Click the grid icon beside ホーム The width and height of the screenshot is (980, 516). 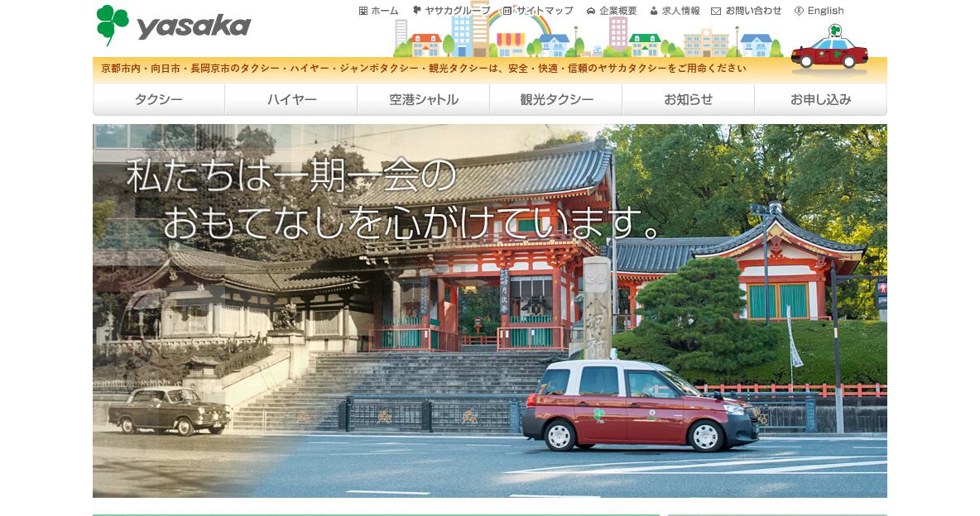(x=363, y=11)
